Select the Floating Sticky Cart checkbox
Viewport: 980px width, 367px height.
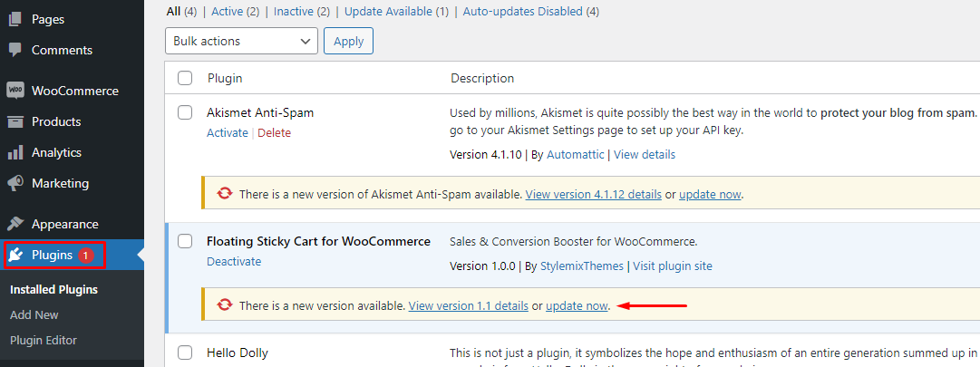click(185, 241)
